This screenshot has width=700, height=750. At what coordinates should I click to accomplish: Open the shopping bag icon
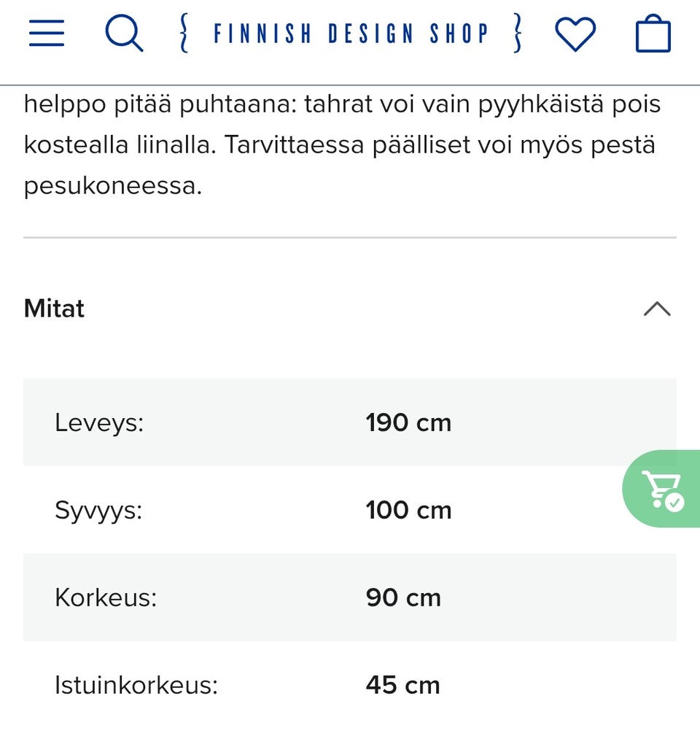tap(654, 32)
